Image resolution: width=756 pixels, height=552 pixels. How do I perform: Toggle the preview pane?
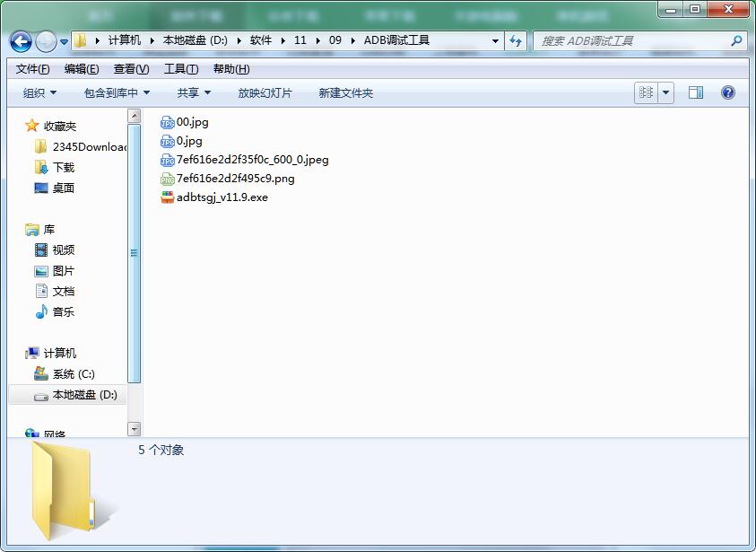[x=696, y=92]
